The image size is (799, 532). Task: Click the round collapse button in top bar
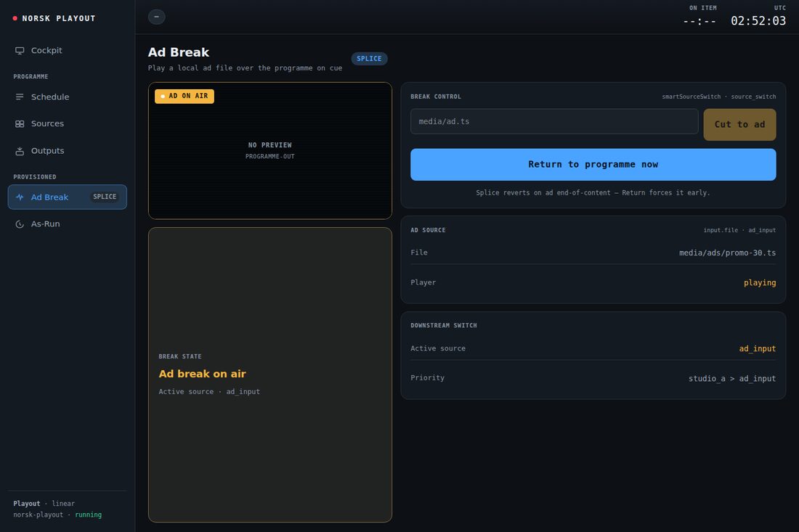[x=156, y=17]
